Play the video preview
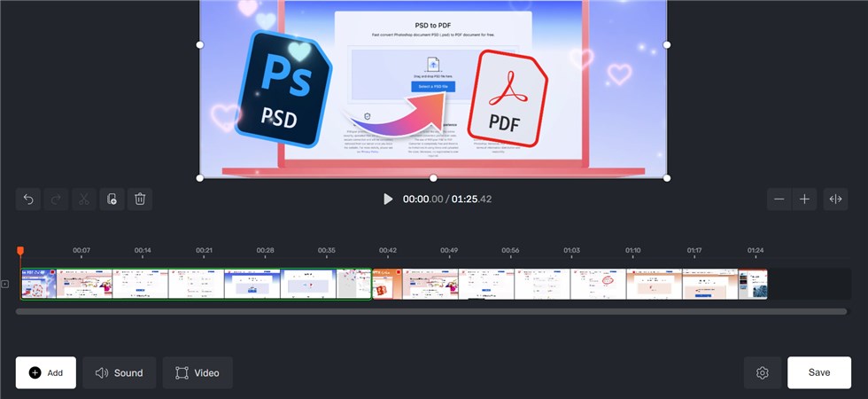 (388, 199)
